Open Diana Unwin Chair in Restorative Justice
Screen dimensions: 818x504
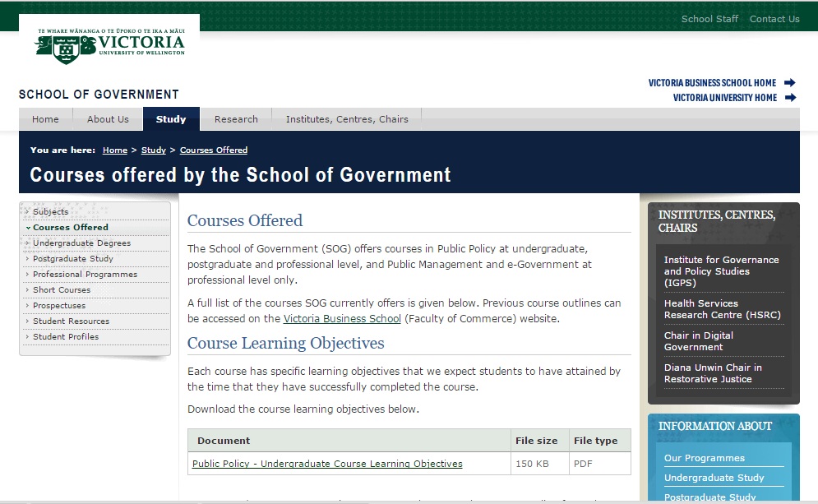[x=713, y=373]
